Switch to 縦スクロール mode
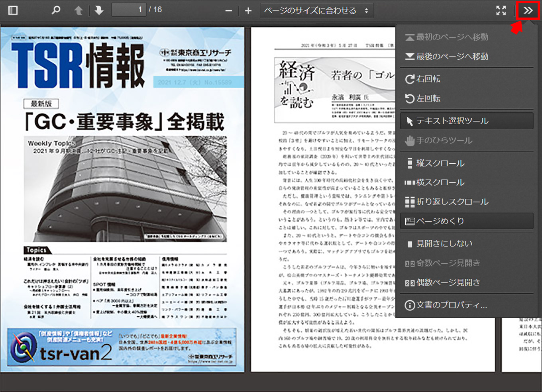Viewport: 542px width, 392px height. [467, 163]
